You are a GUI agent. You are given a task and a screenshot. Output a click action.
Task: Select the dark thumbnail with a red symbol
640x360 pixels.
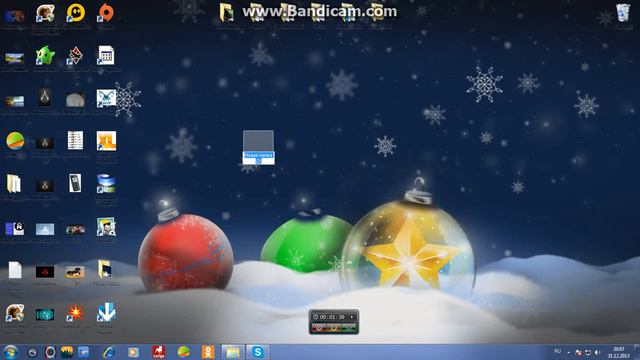point(45,272)
